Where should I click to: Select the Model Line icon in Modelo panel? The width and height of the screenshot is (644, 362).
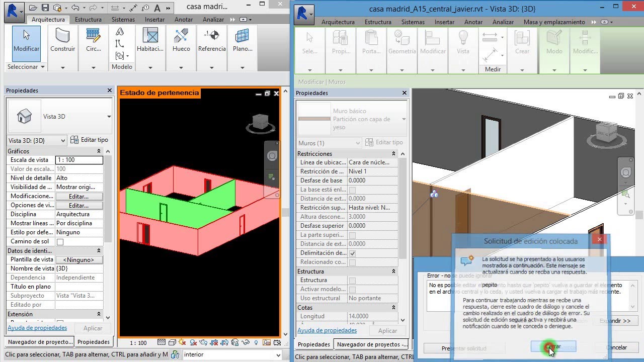tap(120, 44)
